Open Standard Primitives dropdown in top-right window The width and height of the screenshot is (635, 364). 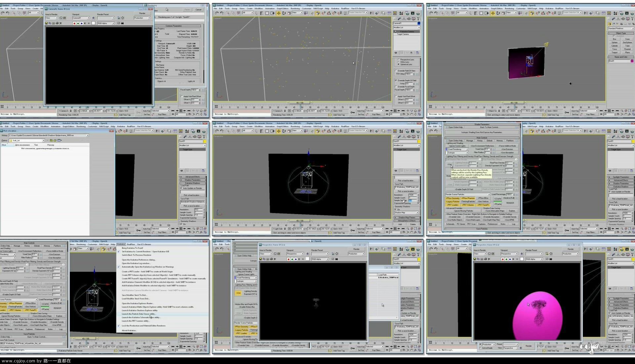click(621, 28)
